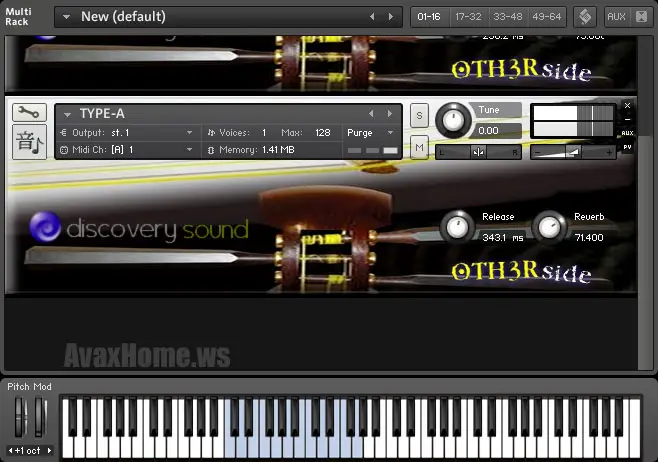Image resolution: width=658 pixels, height=462 pixels.
Task: Click the Release value 343.1 ms
Action: point(503,238)
